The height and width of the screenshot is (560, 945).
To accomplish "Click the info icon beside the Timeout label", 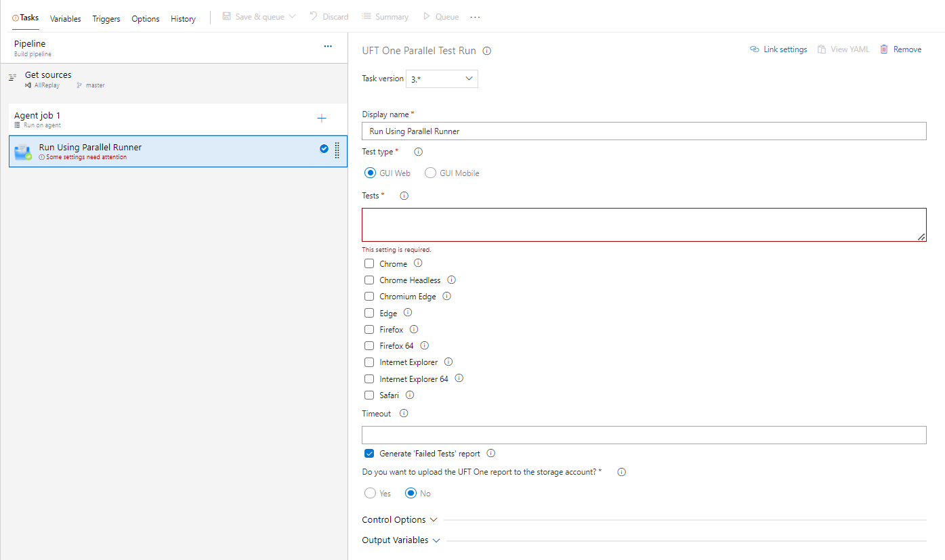I will 404,413.
